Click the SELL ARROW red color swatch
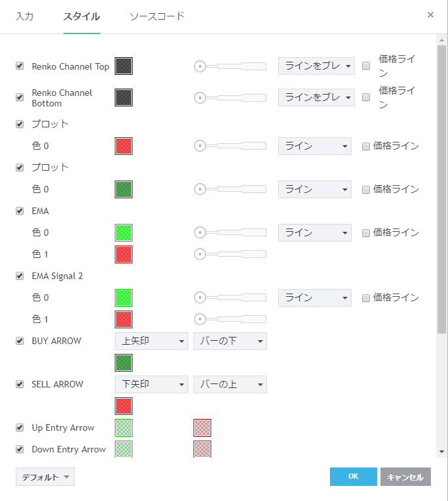The width and height of the screenshot is (448, 501). pyautogui.click(x=123, y=406)
